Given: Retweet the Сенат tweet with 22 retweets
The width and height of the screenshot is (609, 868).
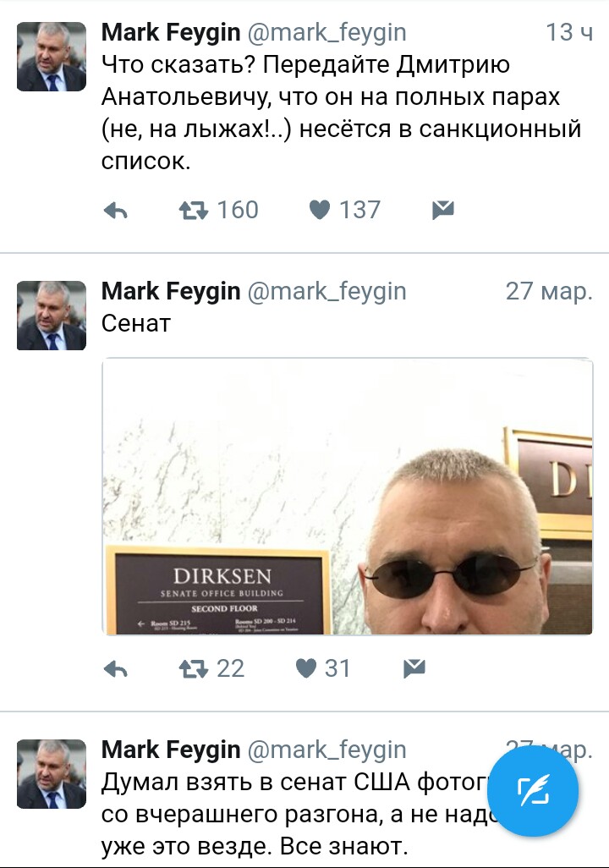Looking at the screenshot, I should click(194, 668).
